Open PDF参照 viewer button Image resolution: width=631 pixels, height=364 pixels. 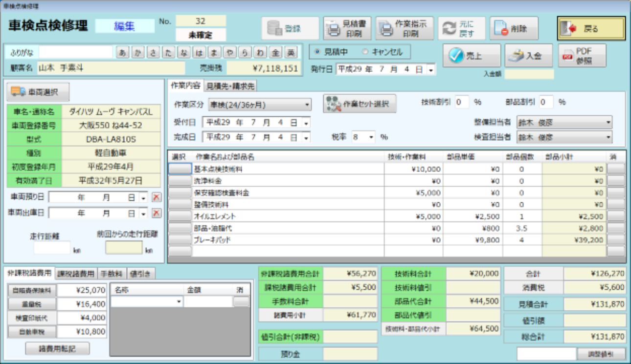[x=582, y=56]
